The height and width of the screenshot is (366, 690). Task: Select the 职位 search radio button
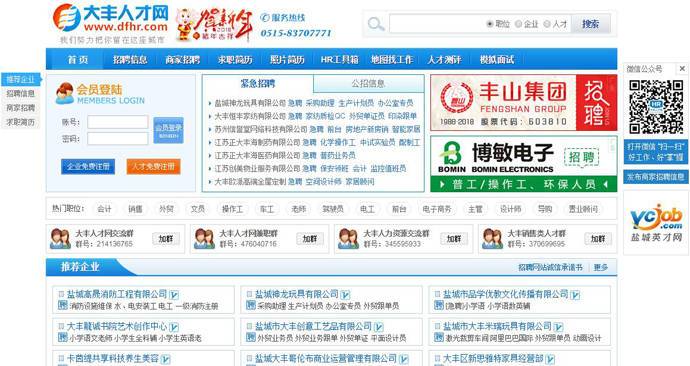tap(490, 24)
